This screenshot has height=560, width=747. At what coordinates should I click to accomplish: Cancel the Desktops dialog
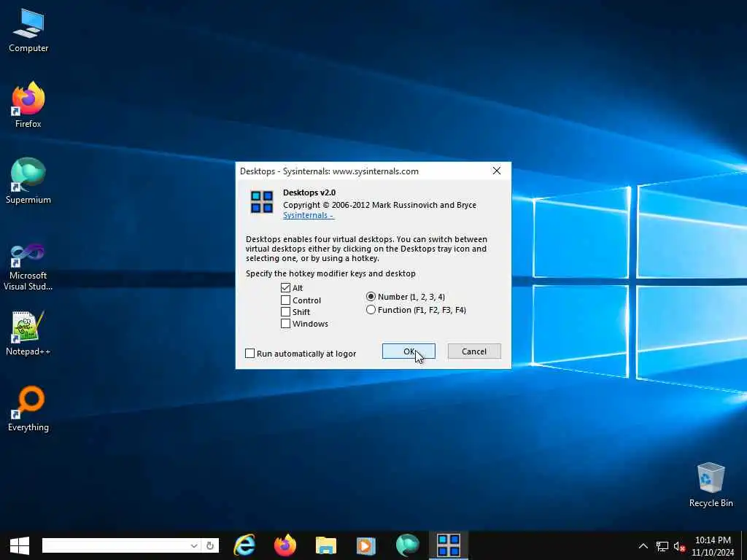pos(474,351)
